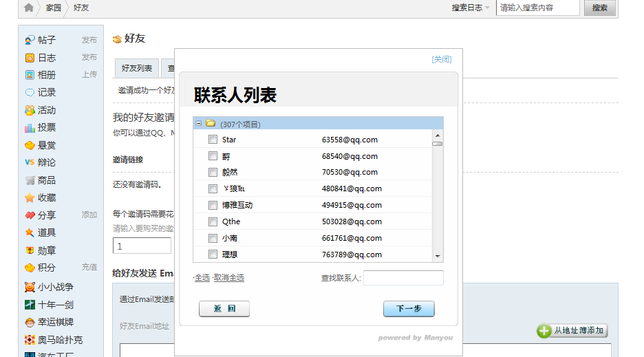
Task: Click 发布 next to 日志
Action: click(x=89, y=57)
